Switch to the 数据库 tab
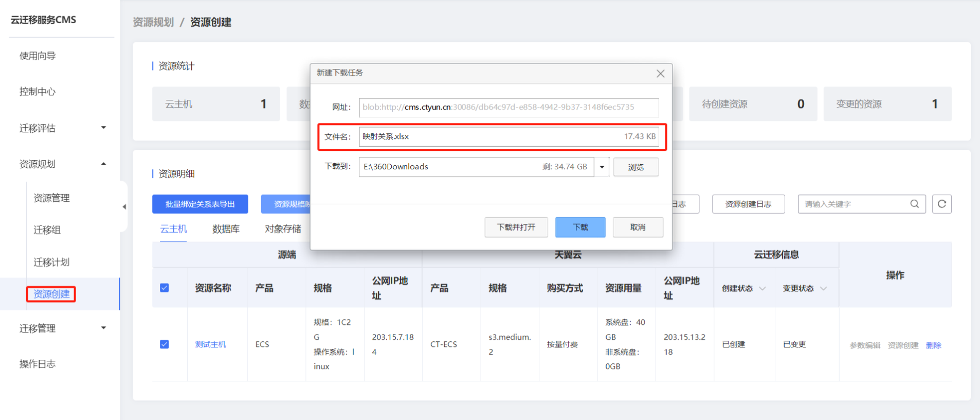The height and width of the screenshot is (420, 980). coord(226,229)
